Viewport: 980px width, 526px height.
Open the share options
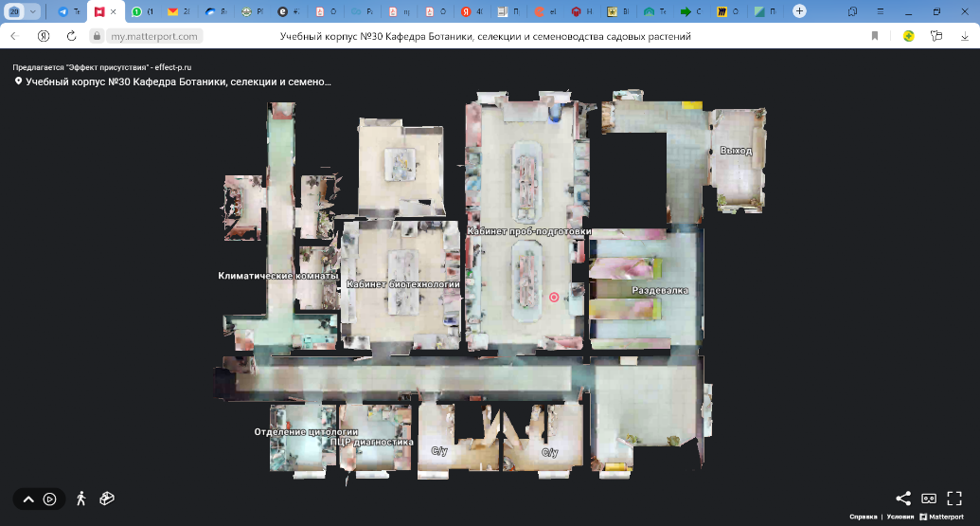pos(903,499)
